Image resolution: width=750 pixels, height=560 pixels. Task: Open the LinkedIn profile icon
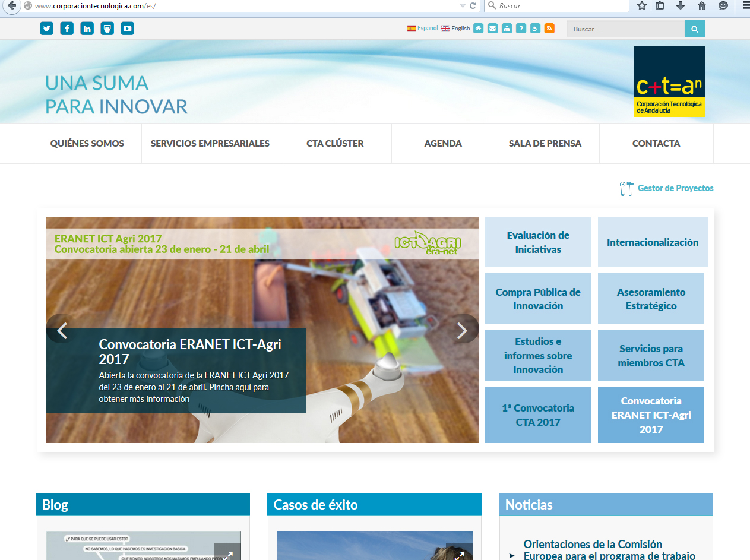coord(87,28)
